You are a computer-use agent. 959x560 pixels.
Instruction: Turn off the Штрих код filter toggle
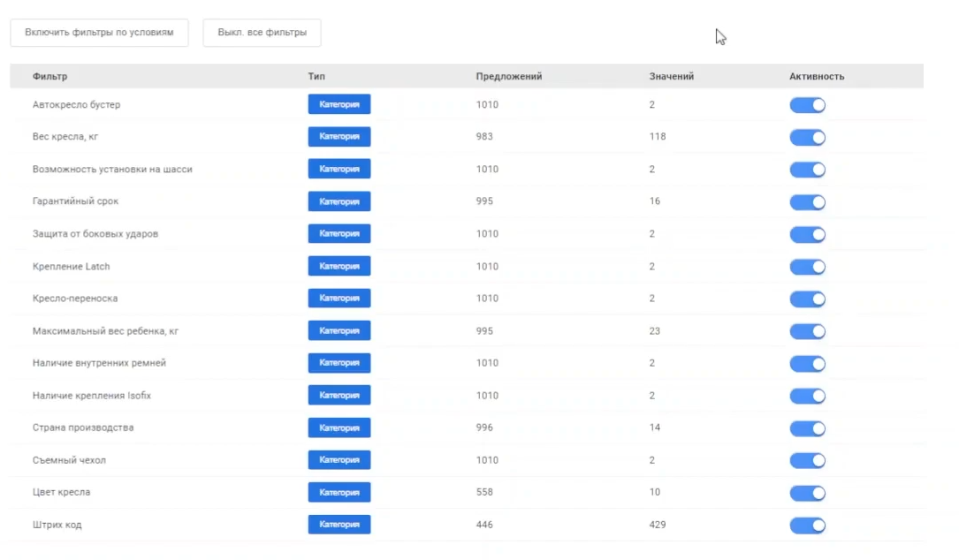807,526
